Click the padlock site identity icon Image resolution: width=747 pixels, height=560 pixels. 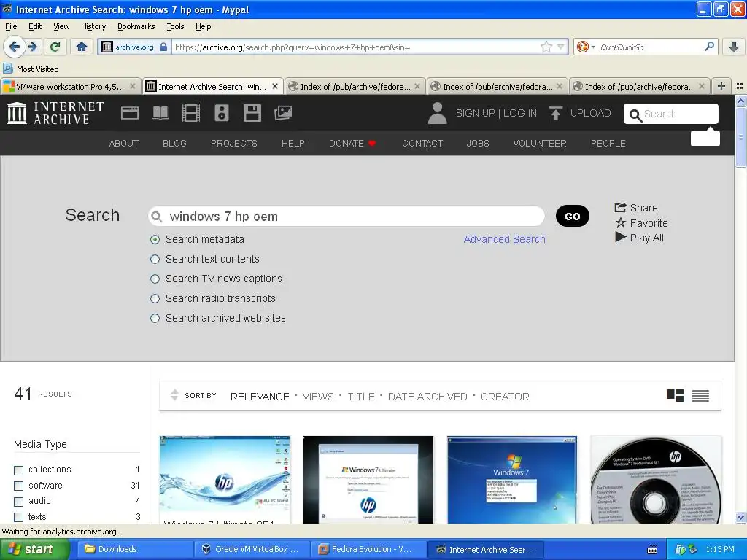(163, 47)
